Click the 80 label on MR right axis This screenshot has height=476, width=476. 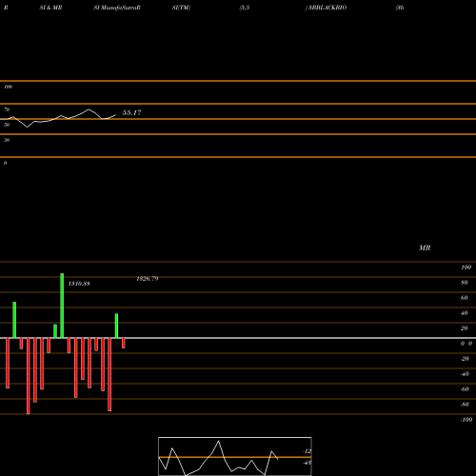465,283
